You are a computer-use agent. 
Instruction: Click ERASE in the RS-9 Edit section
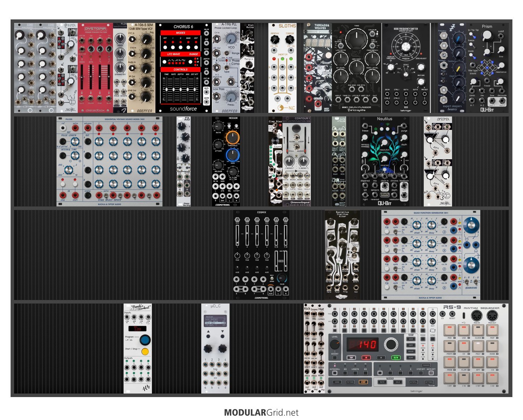click(x=411, y=352)
